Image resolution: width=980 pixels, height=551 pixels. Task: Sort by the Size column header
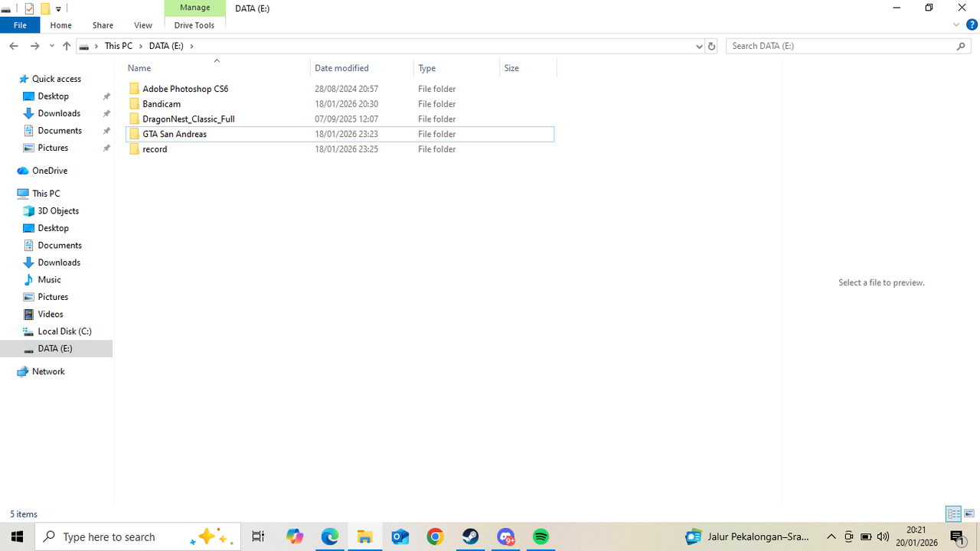click(528, 68)
